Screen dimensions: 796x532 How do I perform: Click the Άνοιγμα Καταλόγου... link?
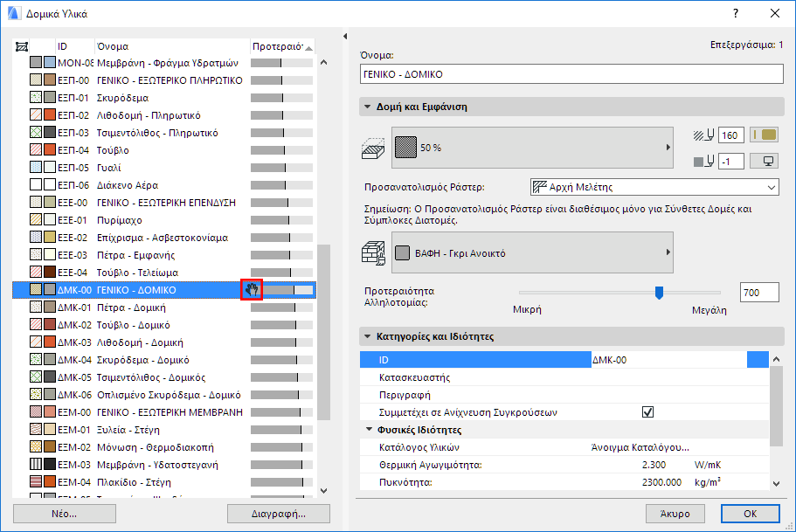pyautogui.click(x=640, y=447)
